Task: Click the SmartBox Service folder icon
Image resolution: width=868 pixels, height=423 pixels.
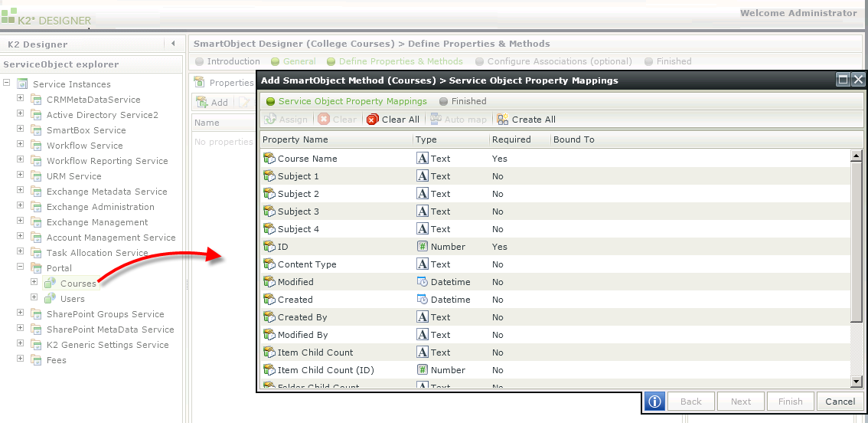Action: [x=37, y=130]
